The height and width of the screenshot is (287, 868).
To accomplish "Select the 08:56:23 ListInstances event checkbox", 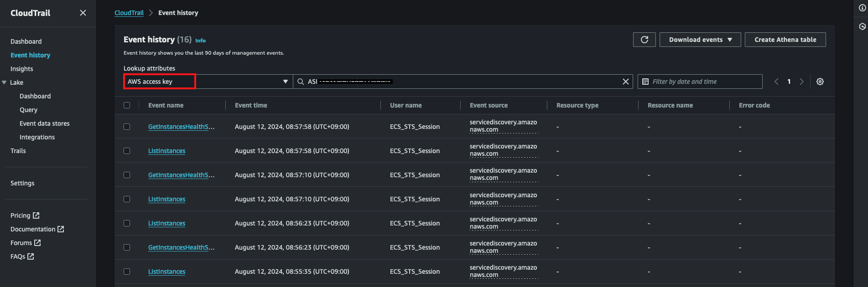I will [x=127, y=223].
